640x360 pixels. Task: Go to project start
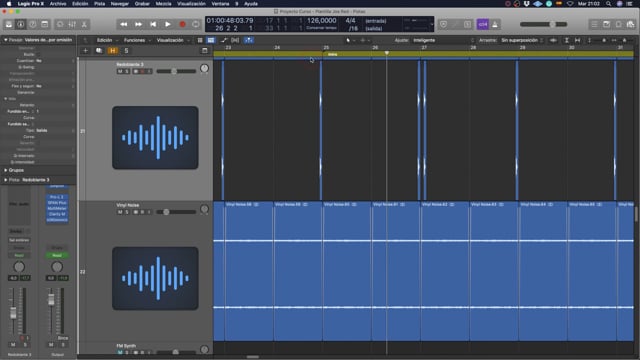click(153, 24)
